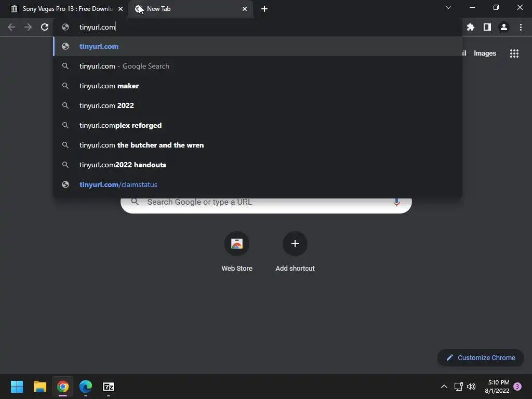This screenshot has width=532, height=399.
Task: Click Search Google or type a URL box
Action: click(267, 205)
